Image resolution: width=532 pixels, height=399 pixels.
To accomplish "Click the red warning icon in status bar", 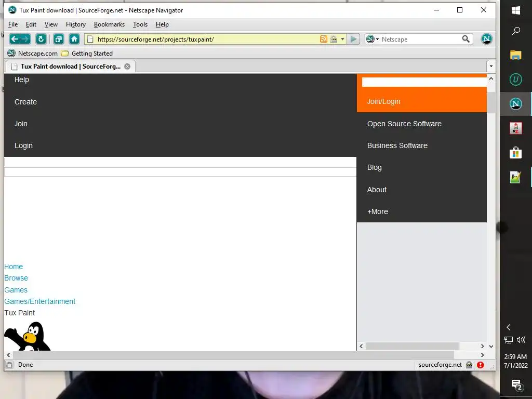I will (480, 365).
